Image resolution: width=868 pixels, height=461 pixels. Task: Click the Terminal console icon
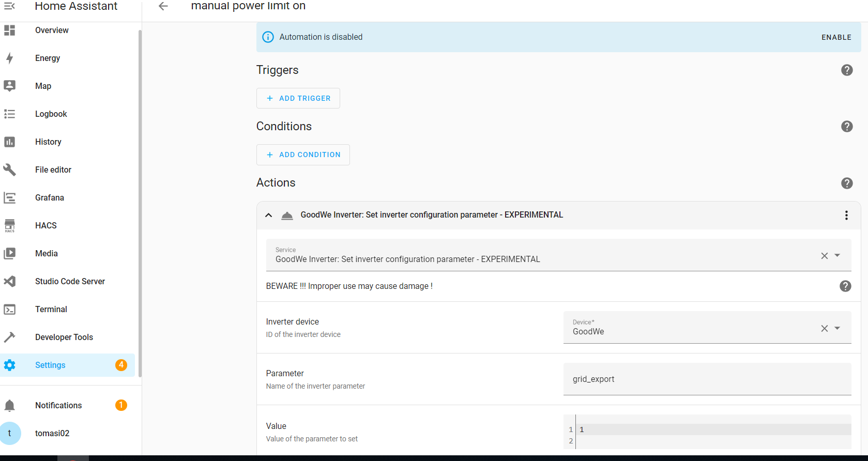pyautogui.click(x=9, y=309)
